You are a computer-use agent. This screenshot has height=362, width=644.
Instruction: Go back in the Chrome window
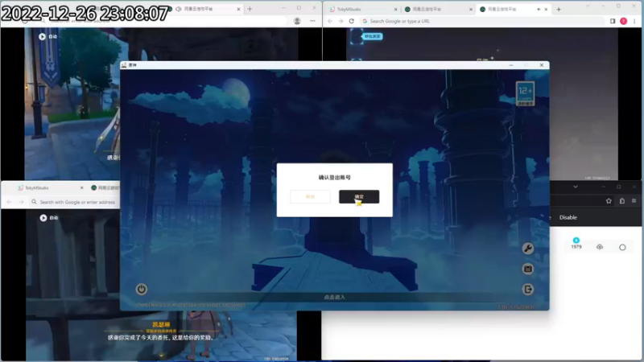coord(330,21)
